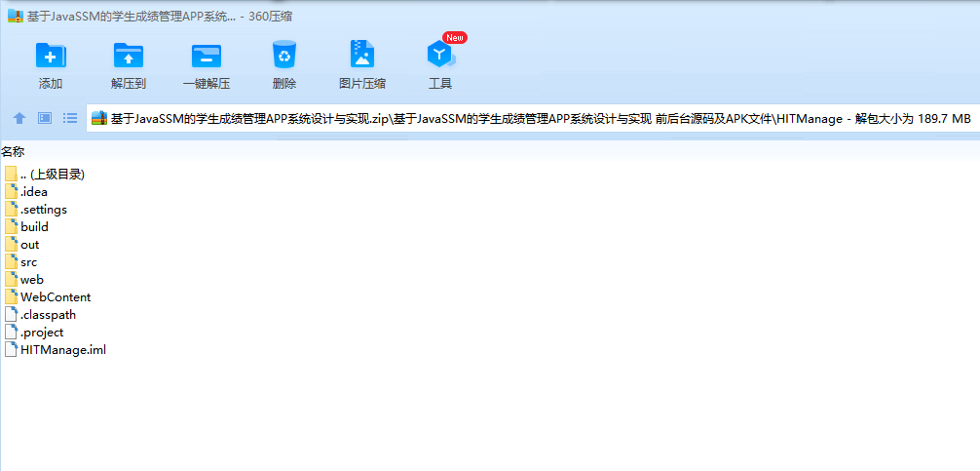This screenshot has height=471, width=980.
Task: Click the window title text in title bar
Action: (x=160, y=17)
